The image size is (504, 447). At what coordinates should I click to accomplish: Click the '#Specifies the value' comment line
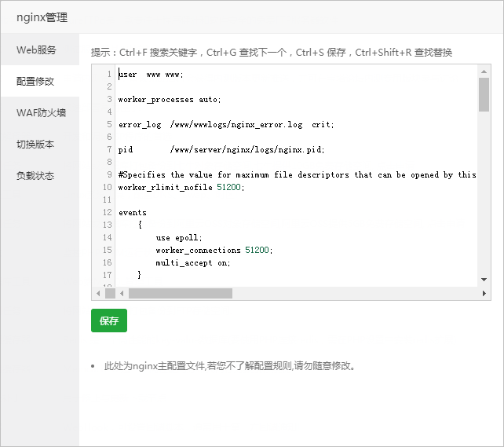click(298, 175)
